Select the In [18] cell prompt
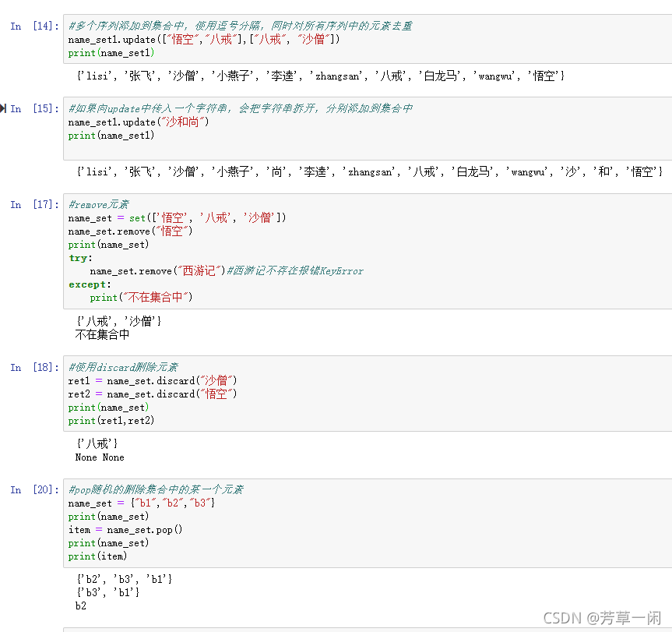The width and height of the screenshot is (672, 632). [34, 368]
